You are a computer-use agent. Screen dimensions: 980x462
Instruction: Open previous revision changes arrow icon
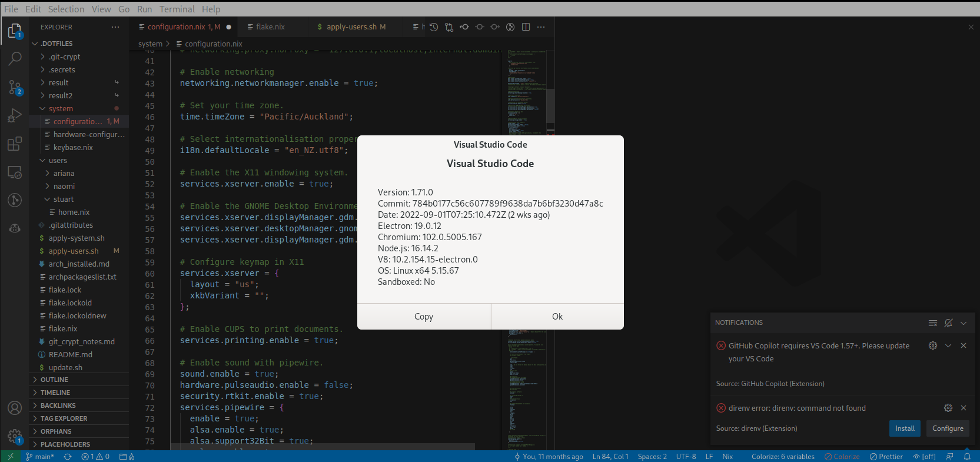click(x=464, y=27)
